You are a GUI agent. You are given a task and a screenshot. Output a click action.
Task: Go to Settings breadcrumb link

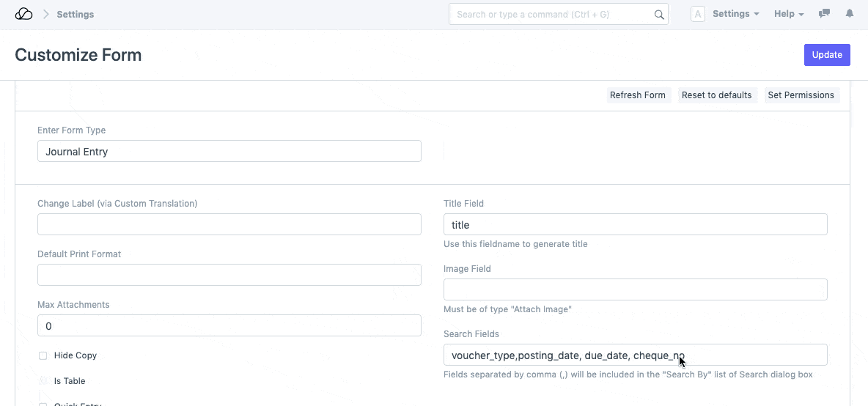click(76, 14)
